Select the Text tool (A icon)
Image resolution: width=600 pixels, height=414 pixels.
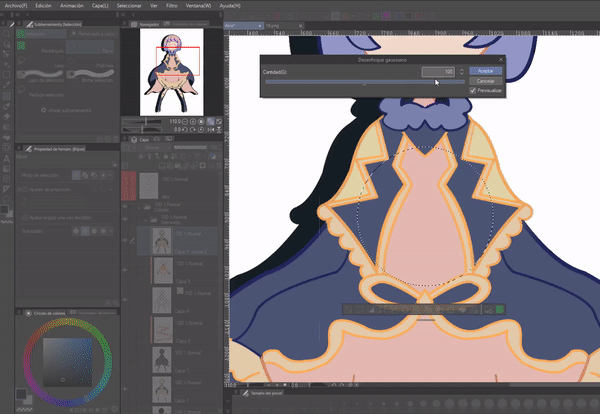point(6,158)
